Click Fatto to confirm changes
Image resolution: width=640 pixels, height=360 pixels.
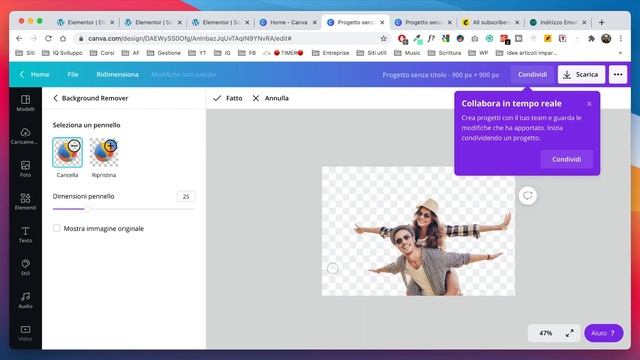tap(228, 98)
